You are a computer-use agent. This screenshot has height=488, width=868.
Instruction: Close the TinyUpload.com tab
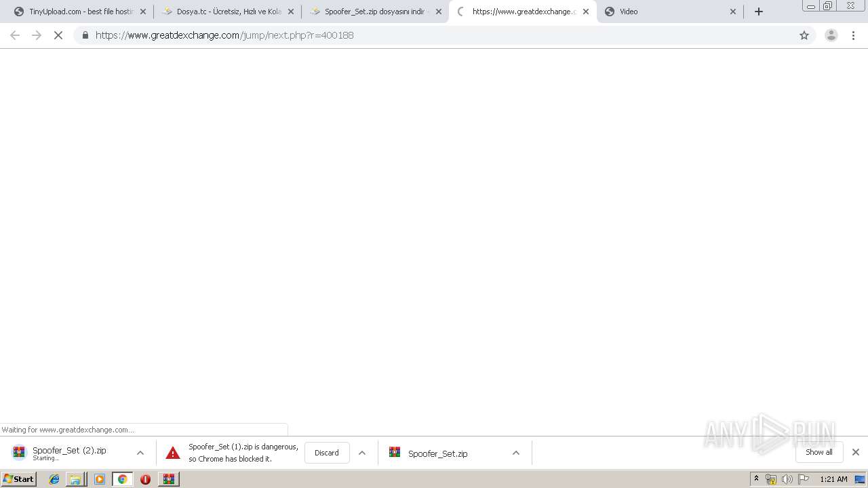pyautogui.click(x=143, y=12)
